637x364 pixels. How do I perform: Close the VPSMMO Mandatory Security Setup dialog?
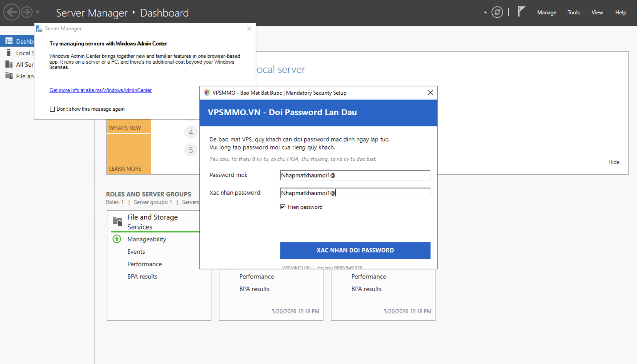[x=430, y=93]
